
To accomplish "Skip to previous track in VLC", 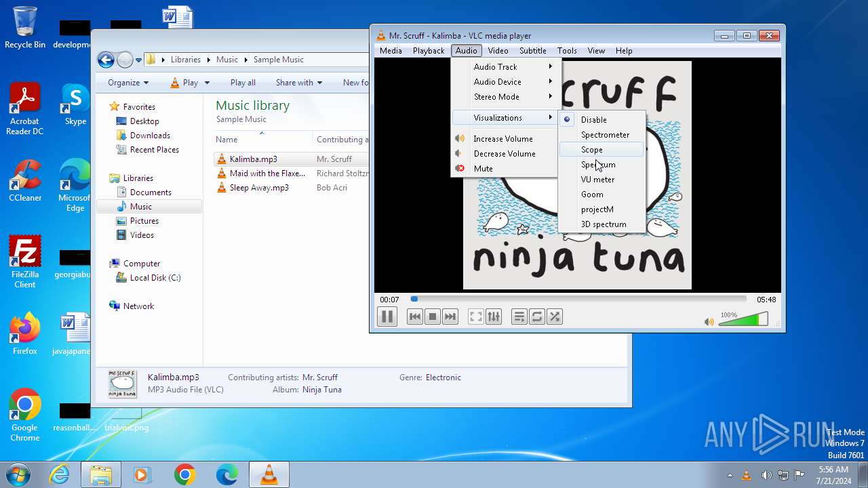I will pyautogui.click(x=415, y=317).
